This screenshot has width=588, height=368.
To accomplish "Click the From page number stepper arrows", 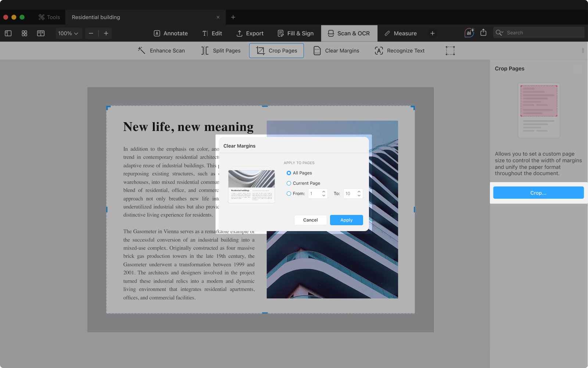I will point(324,194).
